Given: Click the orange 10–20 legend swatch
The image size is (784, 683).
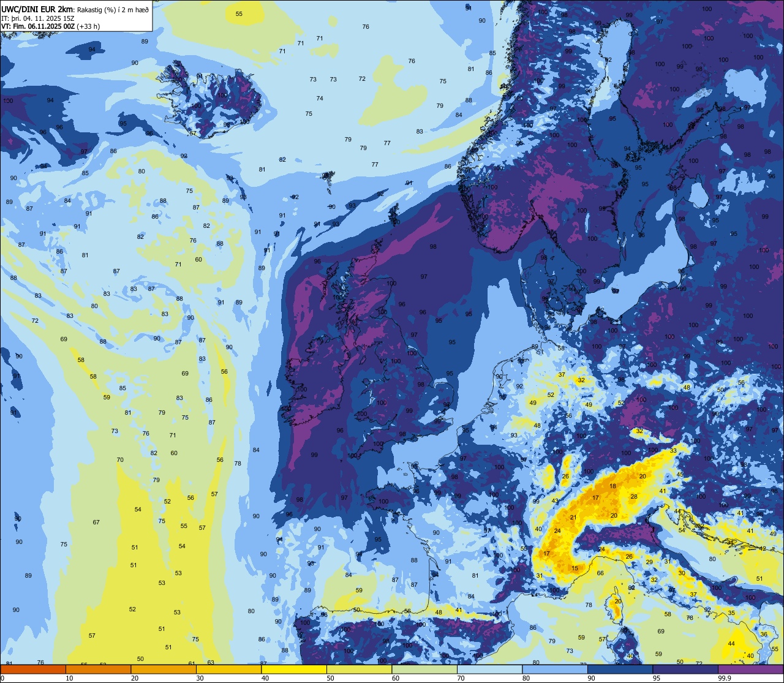Looking at the screenshot, I should click(98, 669).
